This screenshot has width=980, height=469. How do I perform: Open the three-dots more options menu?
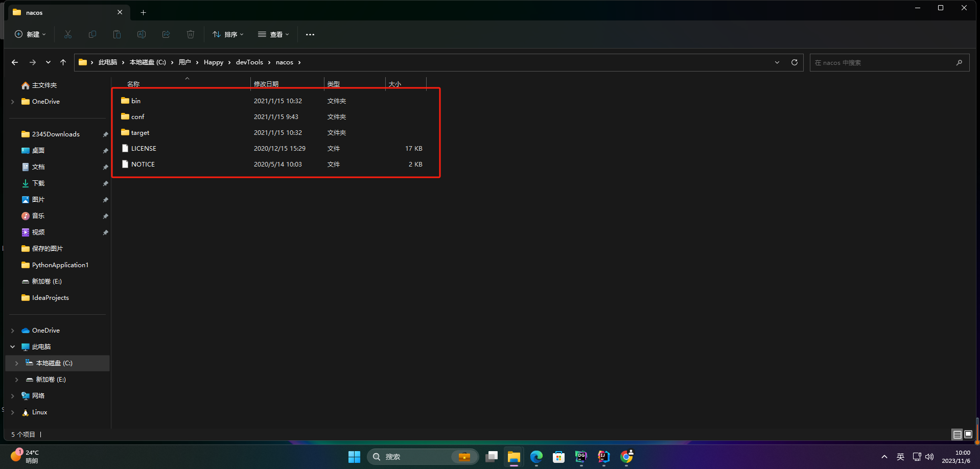coord(310,34)
